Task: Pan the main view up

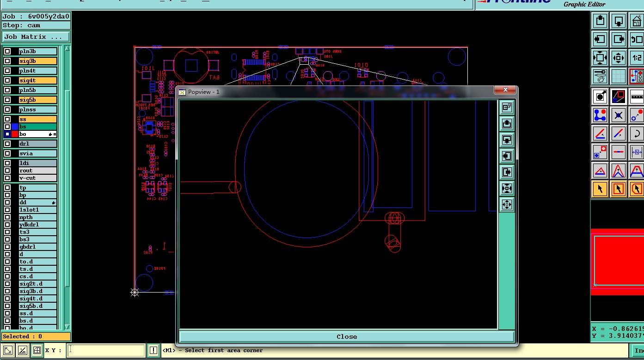Action: 600,21
